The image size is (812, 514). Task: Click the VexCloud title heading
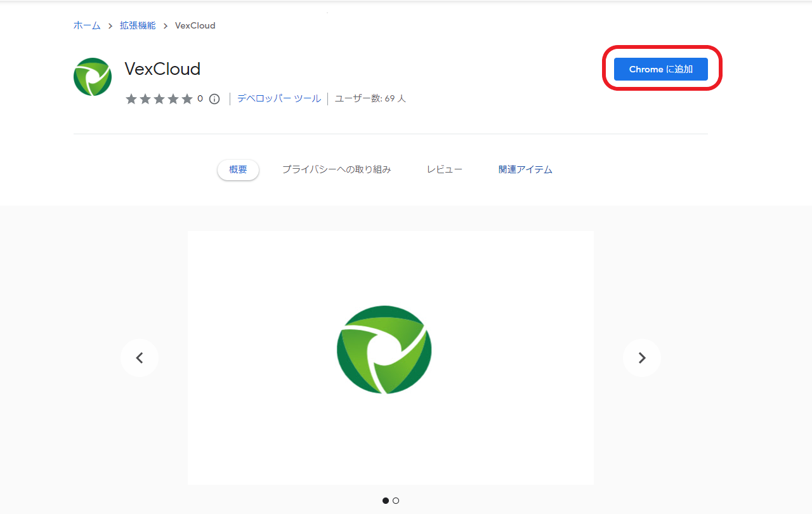(162, 69)
